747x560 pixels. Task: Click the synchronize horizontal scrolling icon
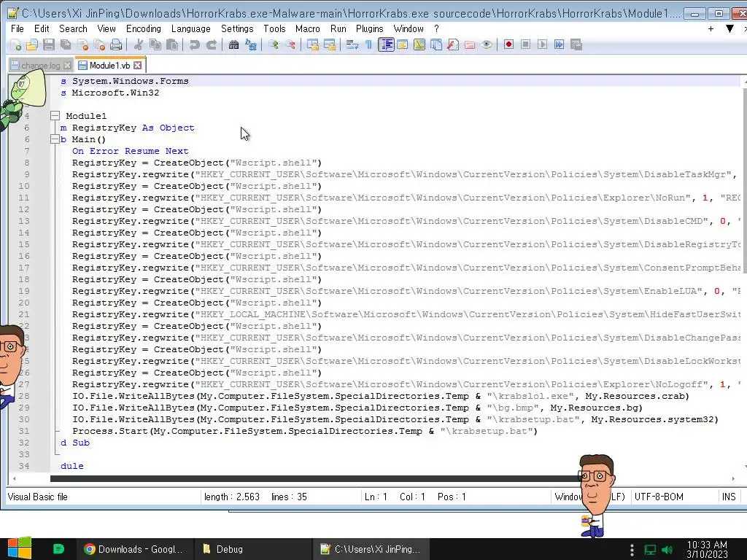[x=330, y=44]
